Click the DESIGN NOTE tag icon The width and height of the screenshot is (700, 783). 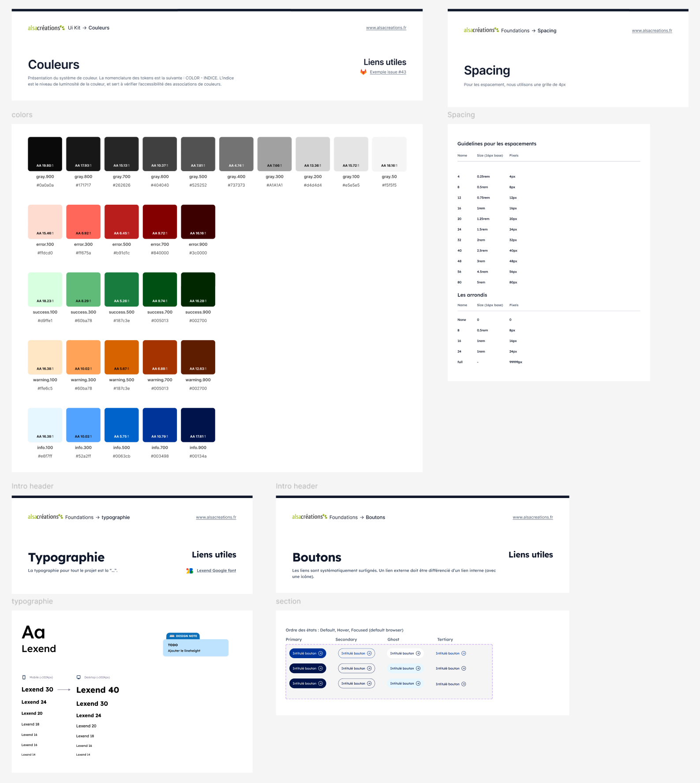click(x=172, y=636)
